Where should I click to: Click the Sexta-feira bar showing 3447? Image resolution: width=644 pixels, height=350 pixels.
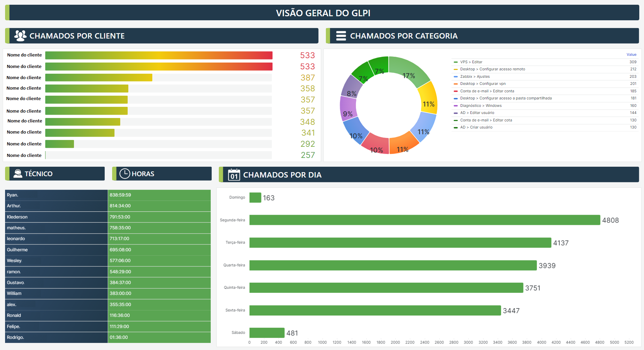(x=375, y=310)
